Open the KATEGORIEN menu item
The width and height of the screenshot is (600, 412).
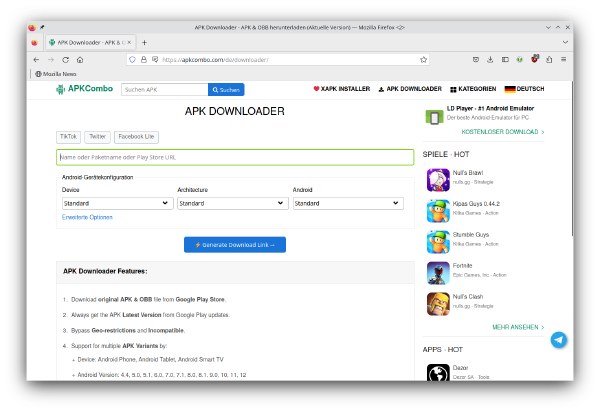point(473,89)
